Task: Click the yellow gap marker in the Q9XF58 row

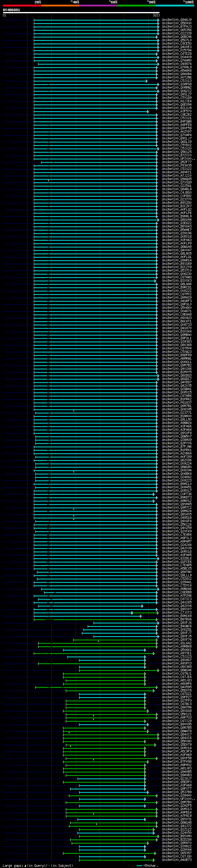Action: (x=93, y=760)
